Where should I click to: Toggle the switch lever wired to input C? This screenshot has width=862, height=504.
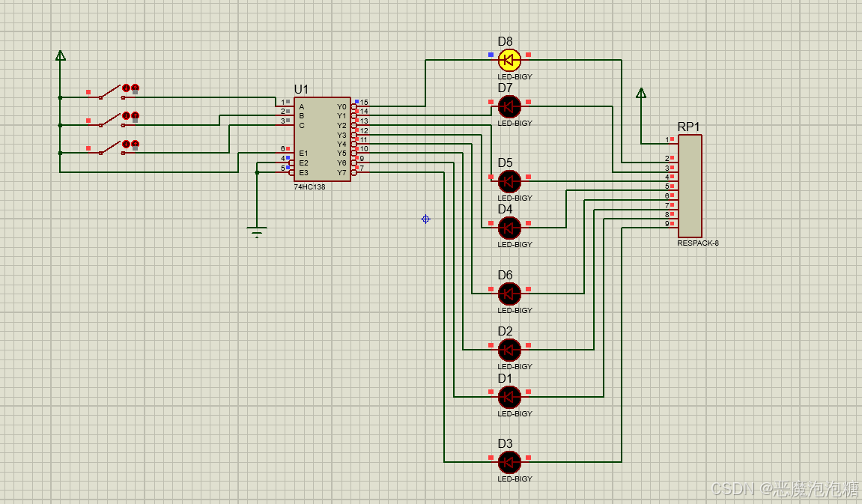click(110, 148)
